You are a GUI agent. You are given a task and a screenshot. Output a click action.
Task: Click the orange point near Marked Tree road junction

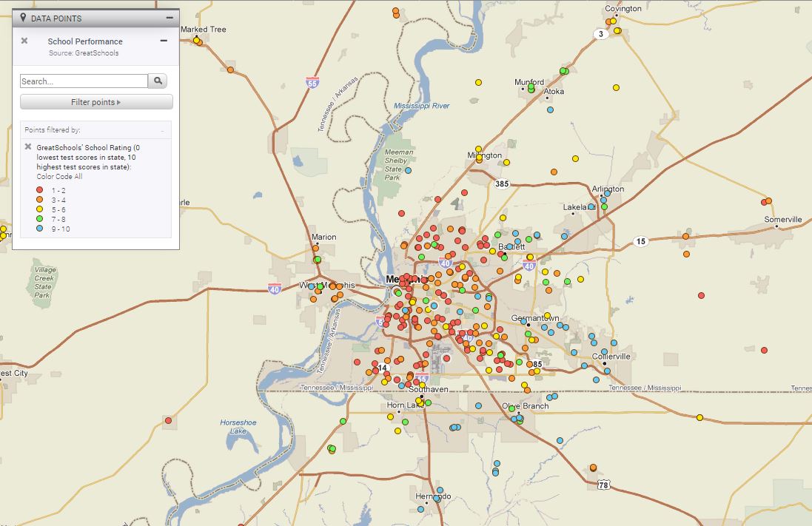point(230,70)
